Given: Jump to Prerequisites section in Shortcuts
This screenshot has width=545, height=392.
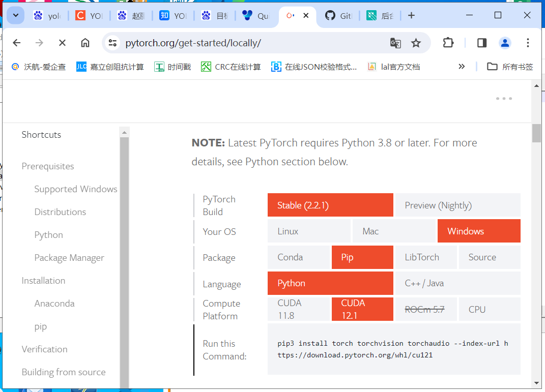Looking at the screenshot, I should pyautogui.click(x=48, y=166).
